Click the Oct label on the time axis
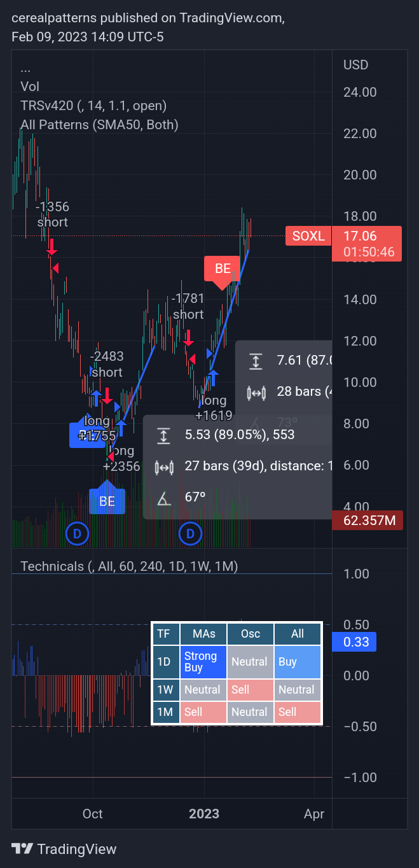Viewport: 419px width, 868px height. click(93, 813)
